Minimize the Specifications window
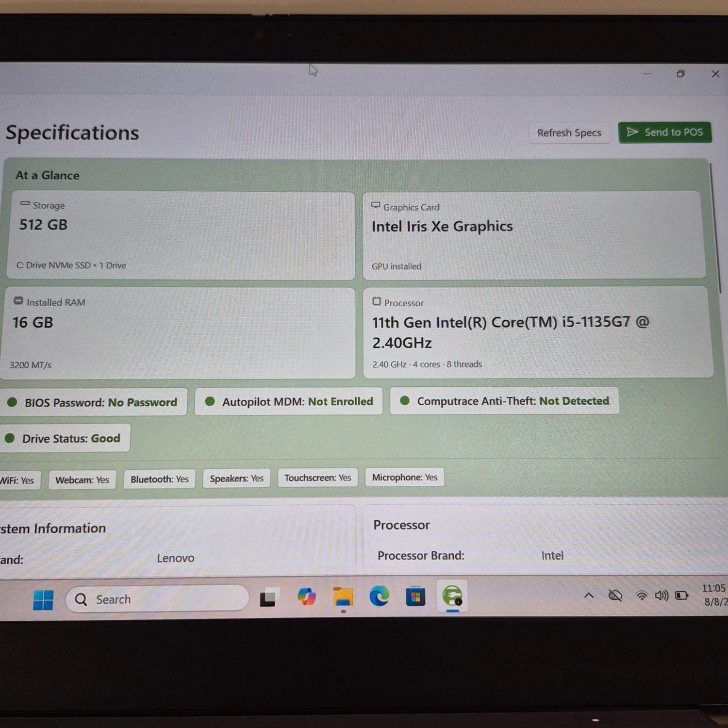Screen dimensions: 728x728 pos(646,74)
